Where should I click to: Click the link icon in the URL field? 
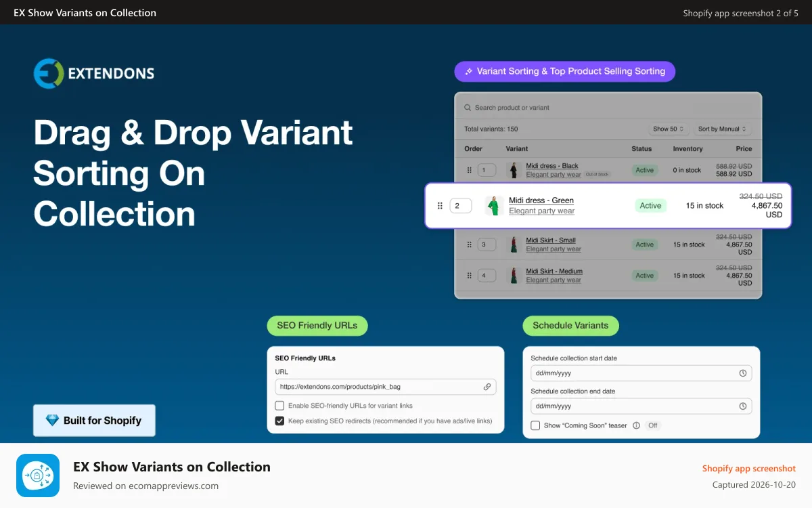pyautogui.click(x=487, y=387)
